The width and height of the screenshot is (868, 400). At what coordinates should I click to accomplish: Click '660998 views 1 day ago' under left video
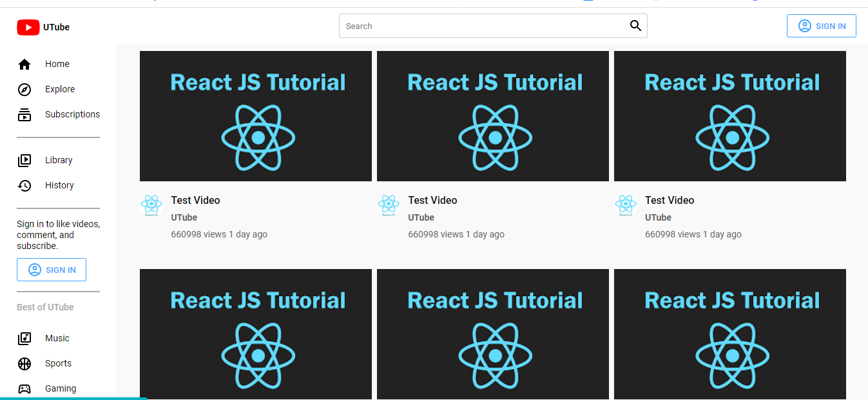point(219,234)
